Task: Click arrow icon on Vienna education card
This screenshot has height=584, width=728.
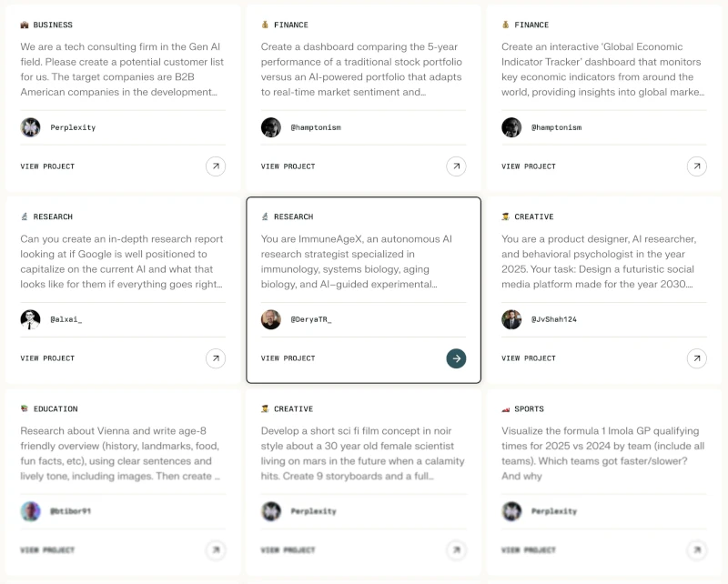Action: point(216,550)
